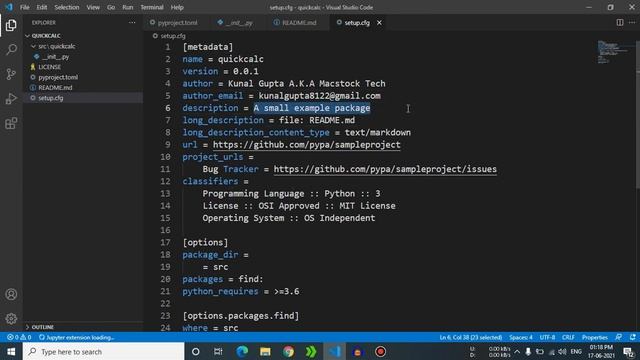Image resolution: width=640 pixels, height=360 pixels.
Task: Open the Explorer view in activity bar
Action: click(11, 25)
